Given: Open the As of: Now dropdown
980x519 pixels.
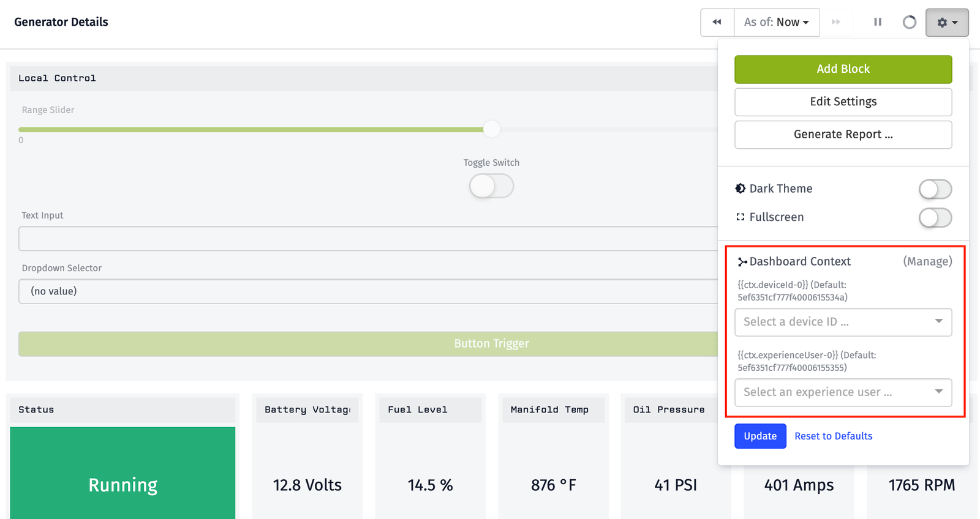Looking at the screenshot, I should 777,23.
